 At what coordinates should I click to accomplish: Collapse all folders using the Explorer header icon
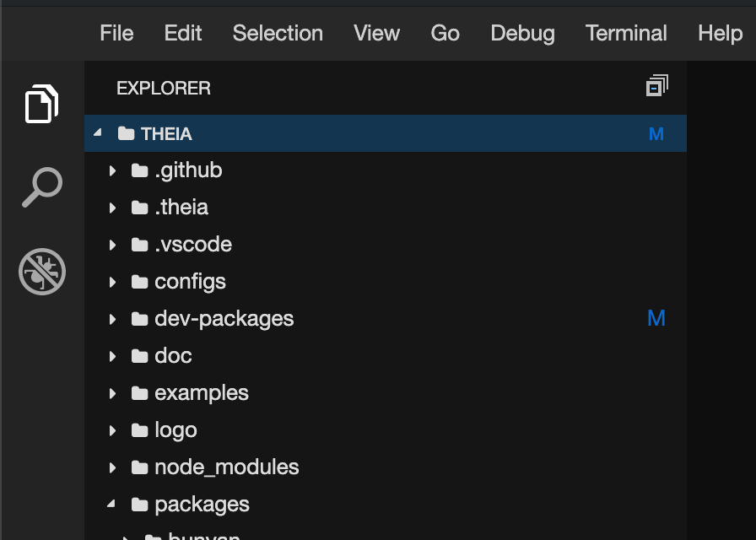(x=656, y=85)
